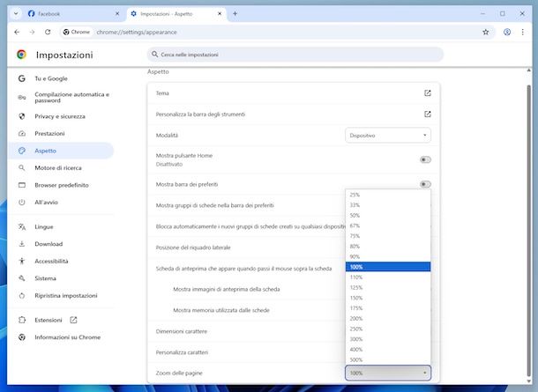Image resolution: width=538 pixels, height=392 pixels.
Task: Set zoom to 150%
Action: click(388, 298)
